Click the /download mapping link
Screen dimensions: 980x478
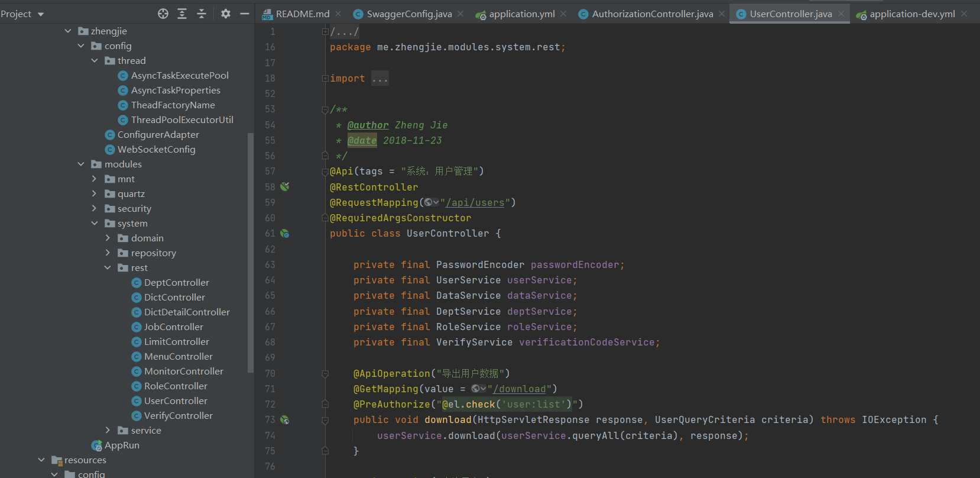tap(520, 389)
